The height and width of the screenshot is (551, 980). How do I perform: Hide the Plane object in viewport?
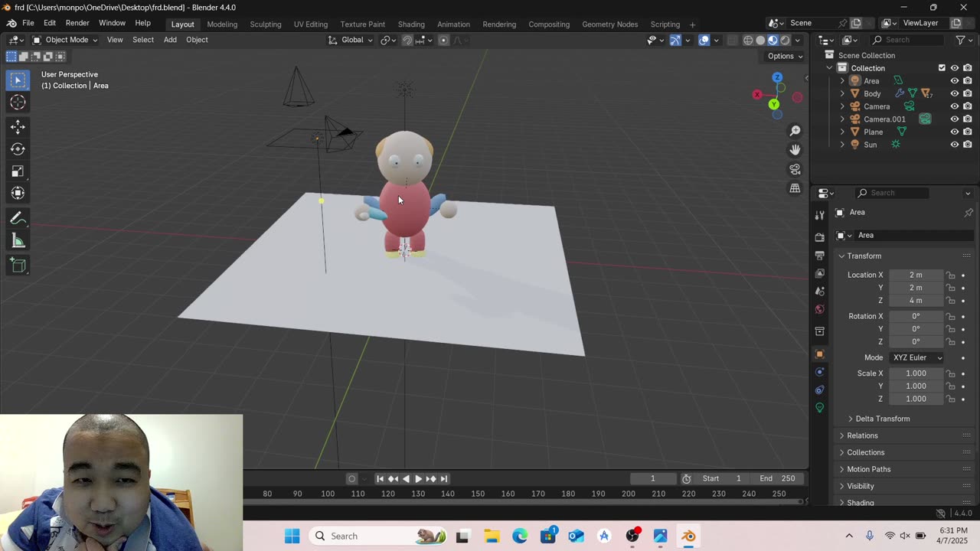pos(954,132)
